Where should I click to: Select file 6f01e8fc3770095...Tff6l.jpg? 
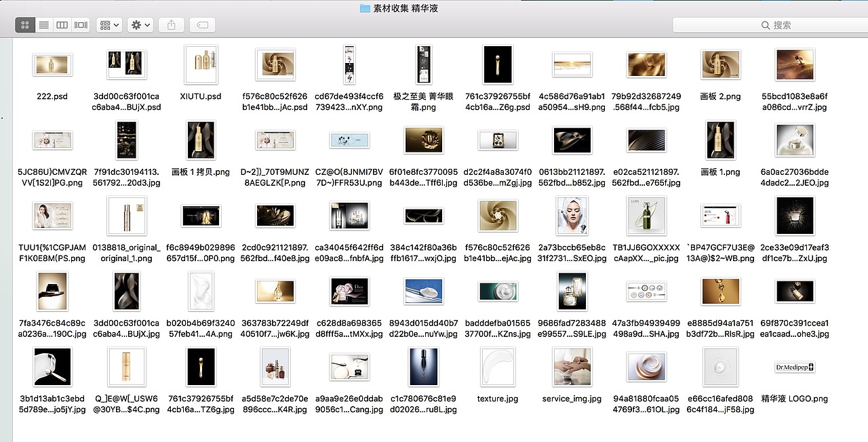pos(423,140)
